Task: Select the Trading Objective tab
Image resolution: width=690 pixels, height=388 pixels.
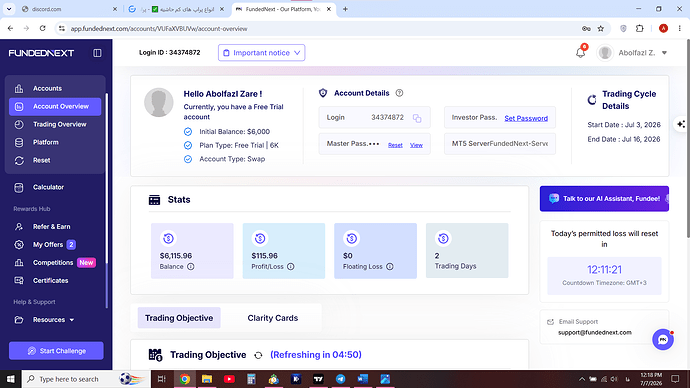Action: click(179, 318)
